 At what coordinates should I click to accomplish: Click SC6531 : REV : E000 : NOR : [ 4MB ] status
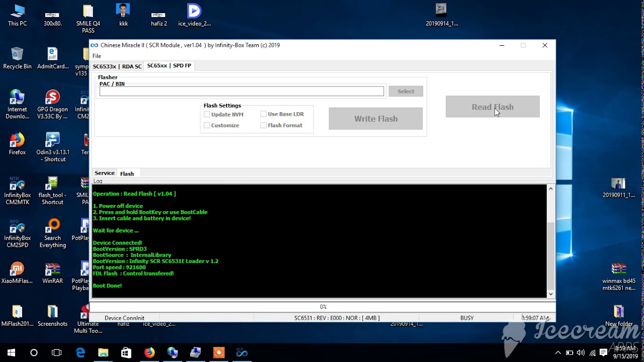click(x=337, y=318)
